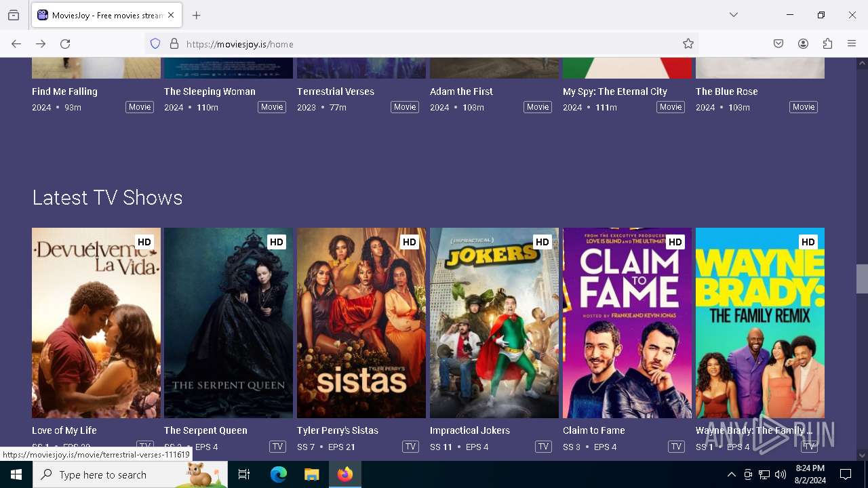The width and height of the screenshot is (868, 488).
Task: Open Firefox View recent browsing
Action: (14, 15)
